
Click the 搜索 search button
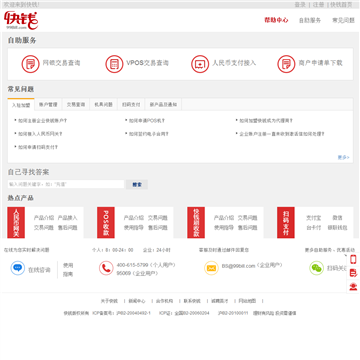coord(137,184)
